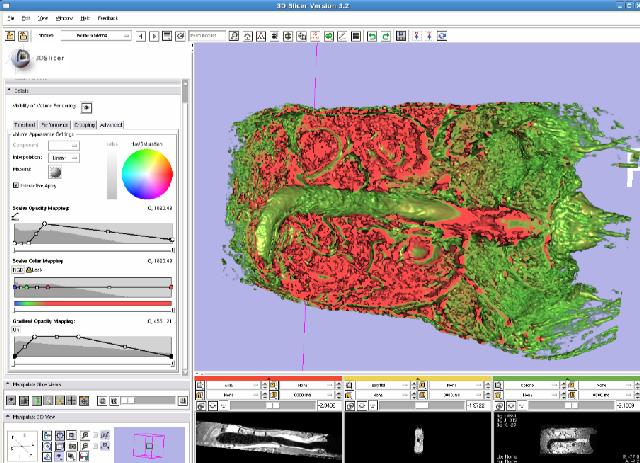Click the red slice viewer thumbnail image
The image size is (640, 463).
pos(268,436)
